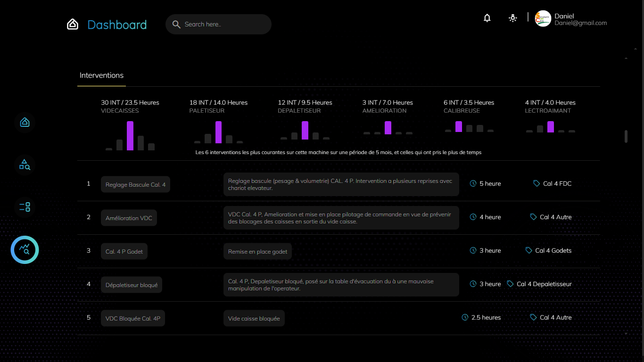
Task: Click the Dashboard title link
Action: [117, 25]
